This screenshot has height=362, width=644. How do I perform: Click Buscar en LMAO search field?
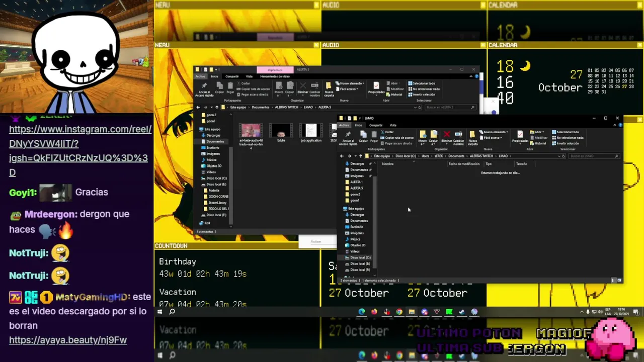point(594,156)
